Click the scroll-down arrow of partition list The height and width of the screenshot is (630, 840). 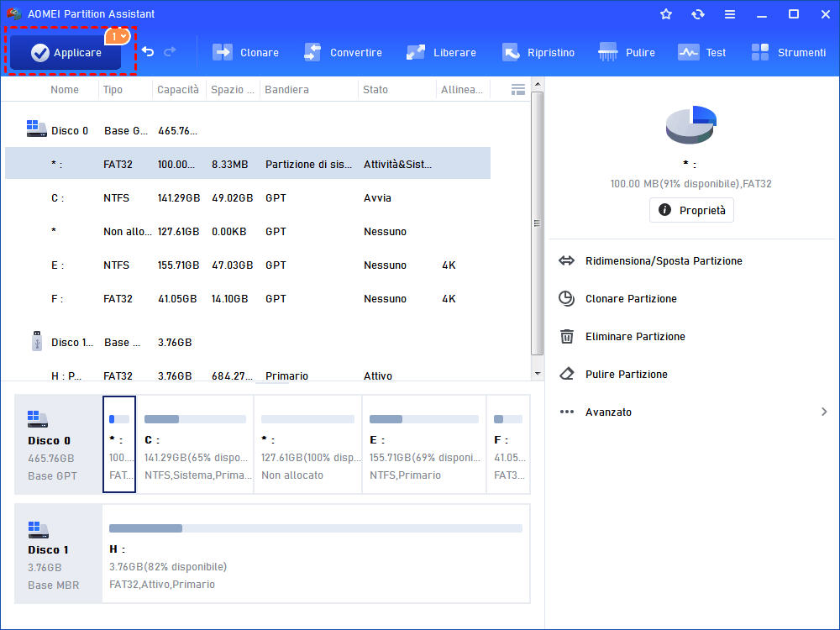538,374
